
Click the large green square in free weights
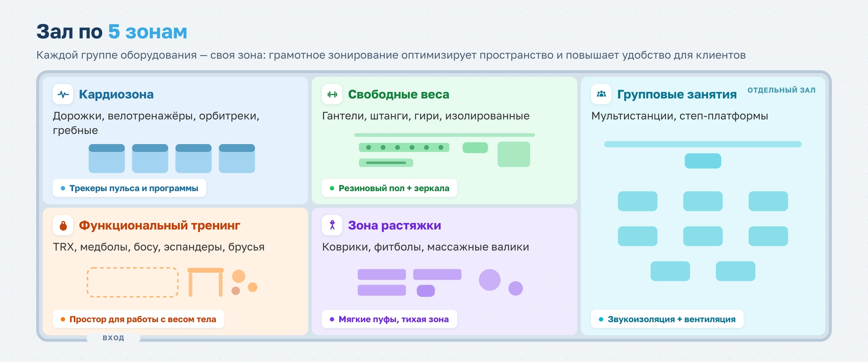(x=514, y=154)
